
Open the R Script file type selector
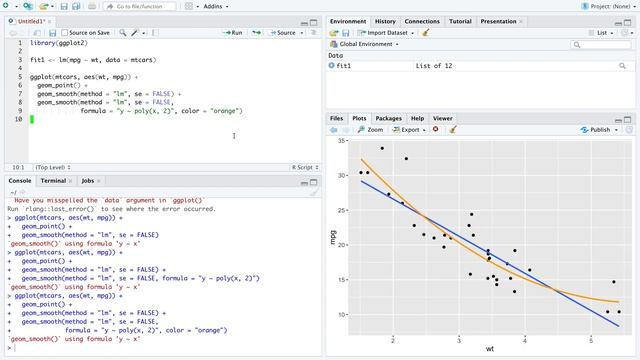(x=305, y=167)
